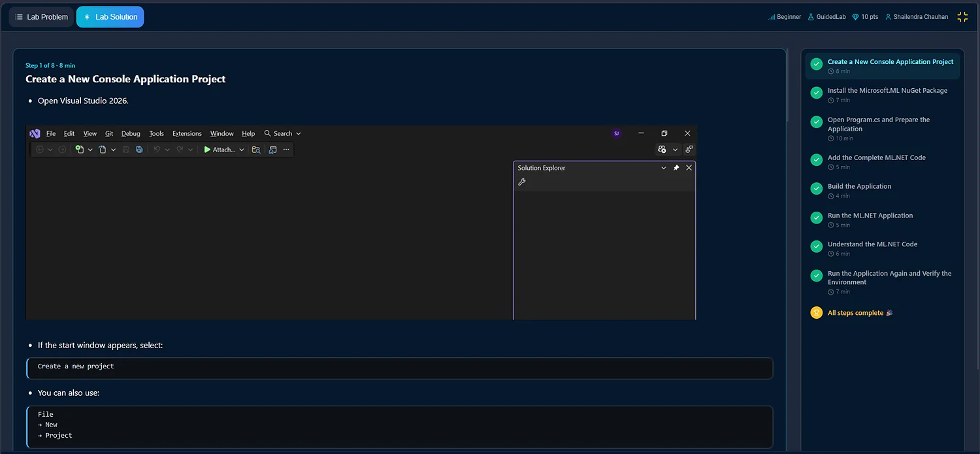Viewport: 980px width, 454px height.
Task: Close the Solution Explorer panel
Action: click(689, 168)
